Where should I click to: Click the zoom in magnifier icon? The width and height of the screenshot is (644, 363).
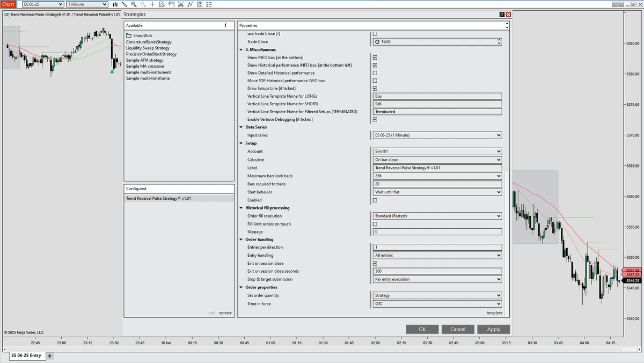(134, 4)
